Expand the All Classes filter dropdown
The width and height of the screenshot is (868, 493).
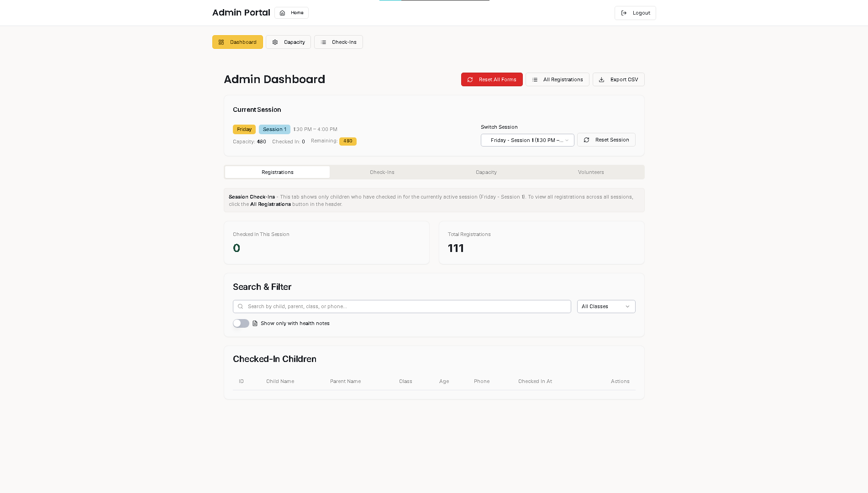tap(606, 307)
